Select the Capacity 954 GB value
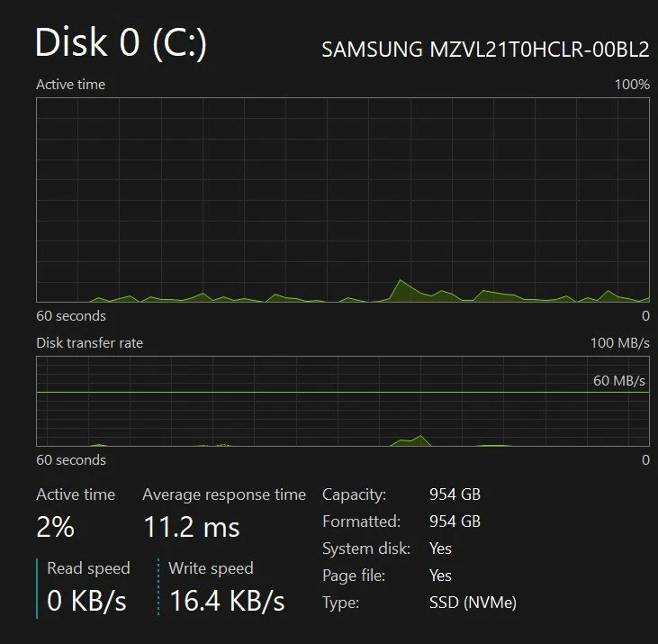Viewport: 658px width, 644px height. click(455, 494)
